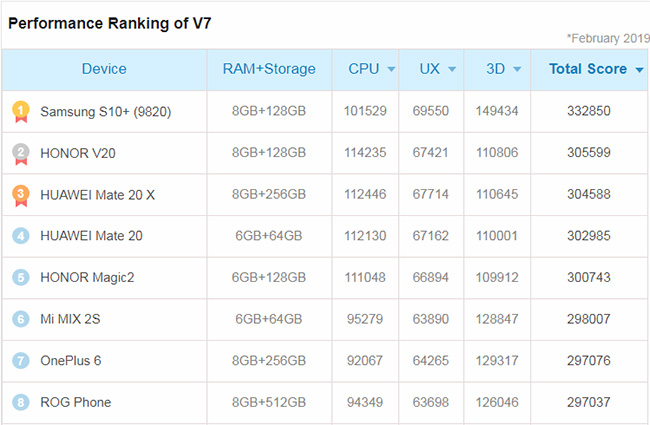Select OnePlus 6 device name
This screenshot has width=650, height=425.
(x=70, y=361)
